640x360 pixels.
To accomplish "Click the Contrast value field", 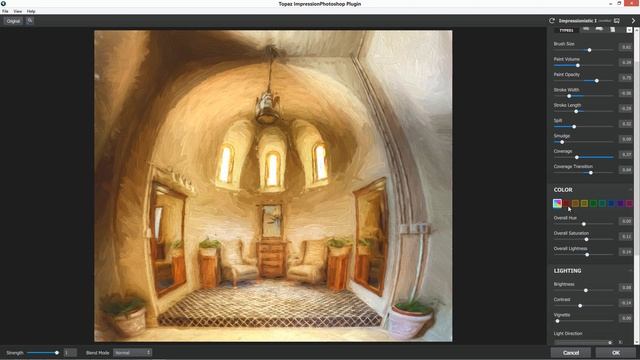I will [626, 303].
